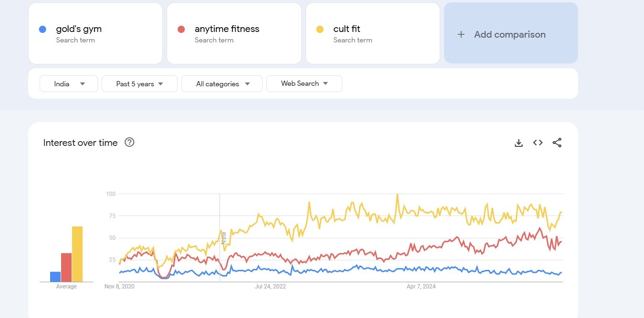
Task: Click the yellow dot beside cult fit
Action: tap(320, 29)
